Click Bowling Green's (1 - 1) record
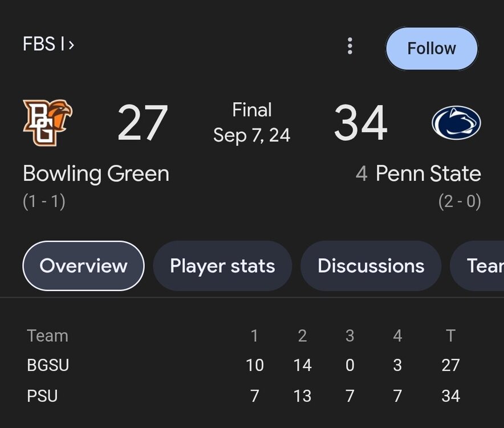Screen dimensions: 504x428 coord(44,201)
